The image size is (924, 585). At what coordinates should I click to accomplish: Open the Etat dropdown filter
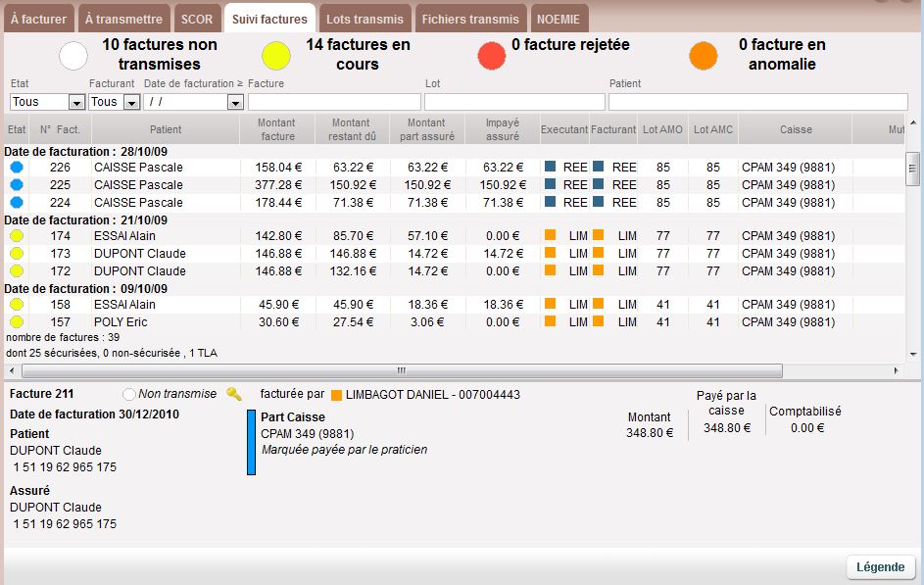coord(76,102)
